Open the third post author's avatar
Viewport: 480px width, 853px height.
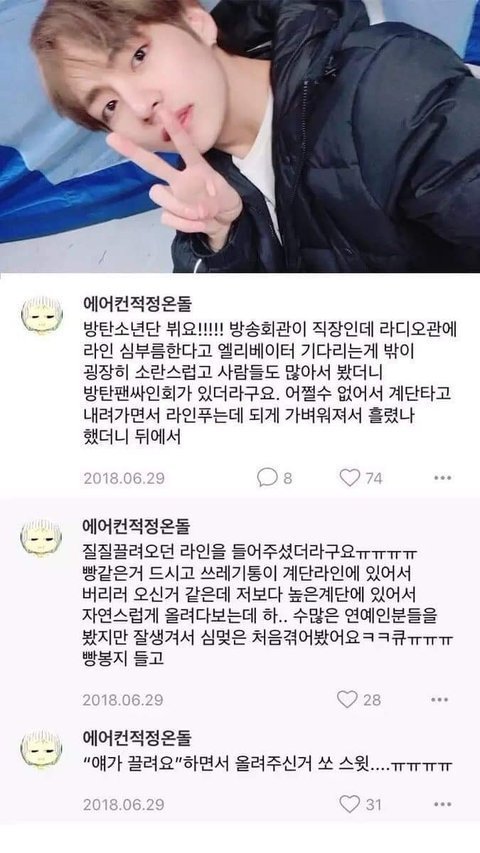[41, 750]
